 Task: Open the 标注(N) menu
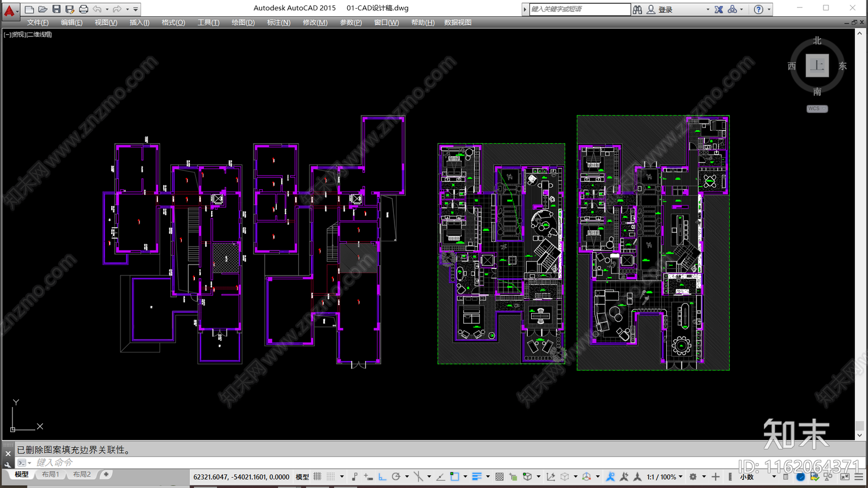[x=278, y=22]
